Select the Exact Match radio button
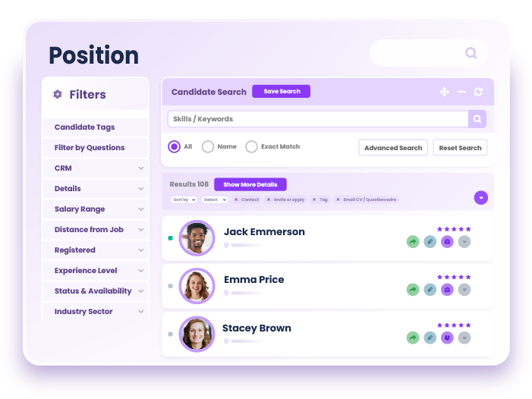532x399 pixels. 251,147
